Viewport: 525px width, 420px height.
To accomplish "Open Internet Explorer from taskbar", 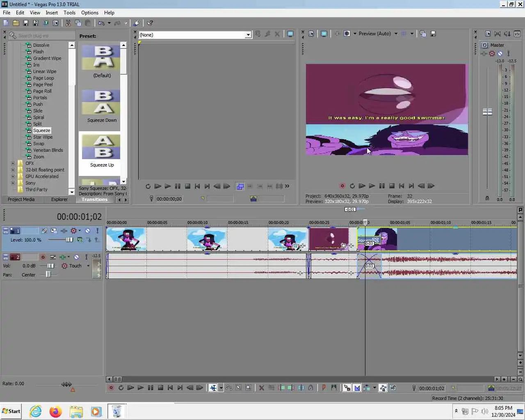I will tap(36, 411).
